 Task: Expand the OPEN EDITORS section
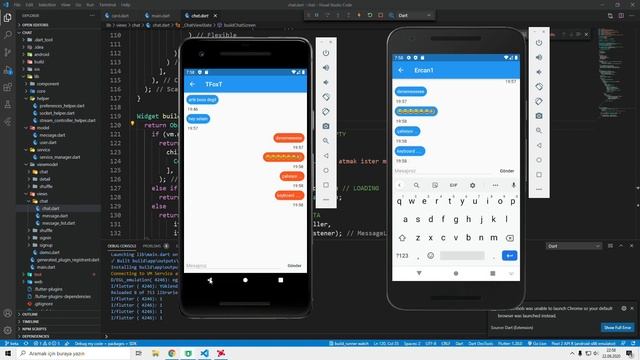(x=35, y=25)
